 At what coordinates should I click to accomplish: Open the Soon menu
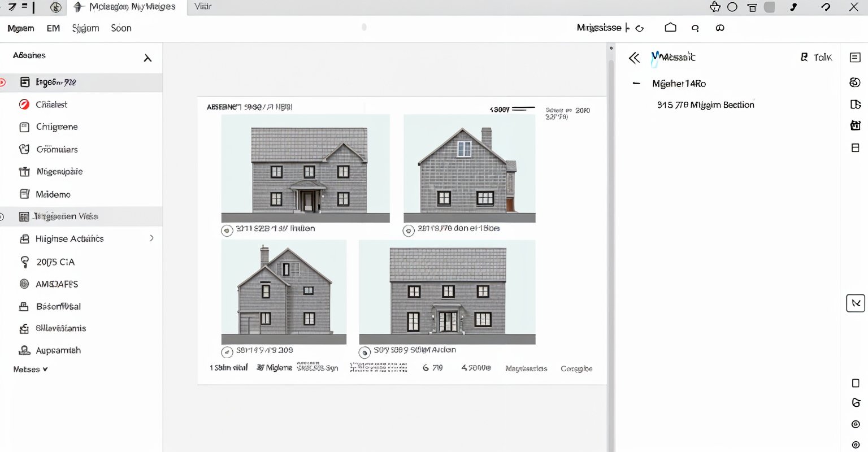(x=121, y=28)
